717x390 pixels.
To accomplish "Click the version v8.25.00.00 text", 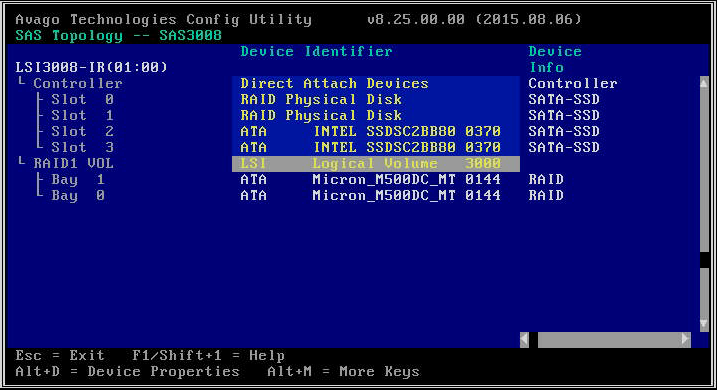I will point(416,20).
